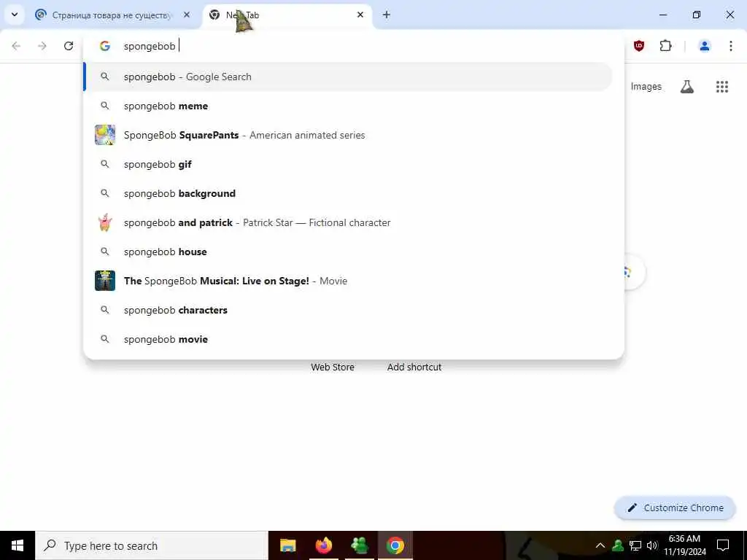Open clock showing 6:36 AM
Image resolution: width=747 pixels, height=560 pixels.
684,545
